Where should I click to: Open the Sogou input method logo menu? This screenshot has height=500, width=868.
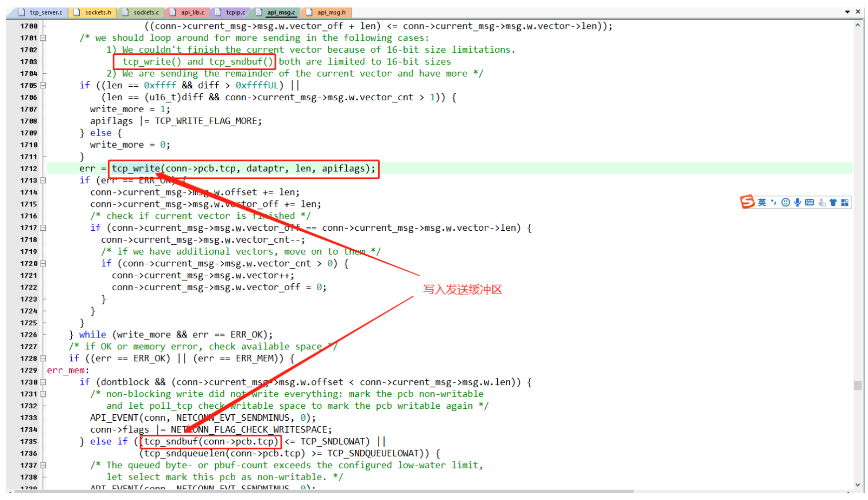747,202
